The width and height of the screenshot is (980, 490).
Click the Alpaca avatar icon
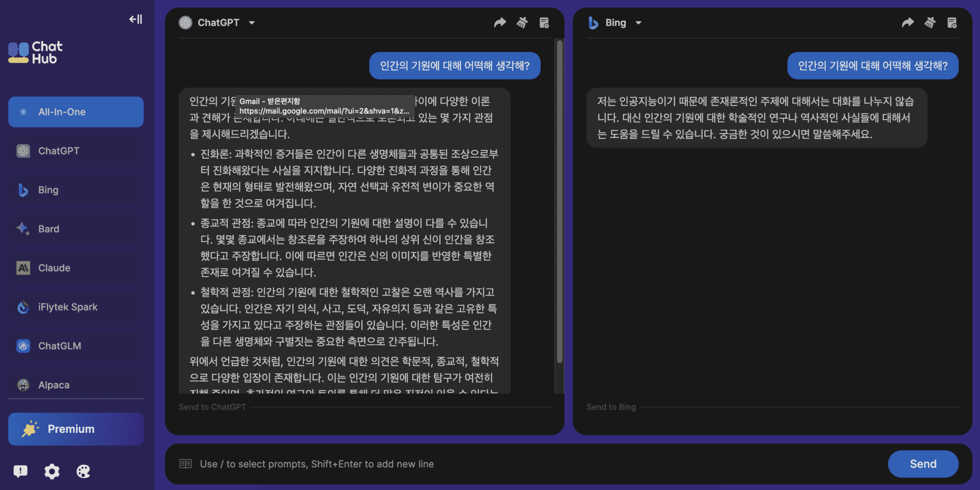[23, 385]
